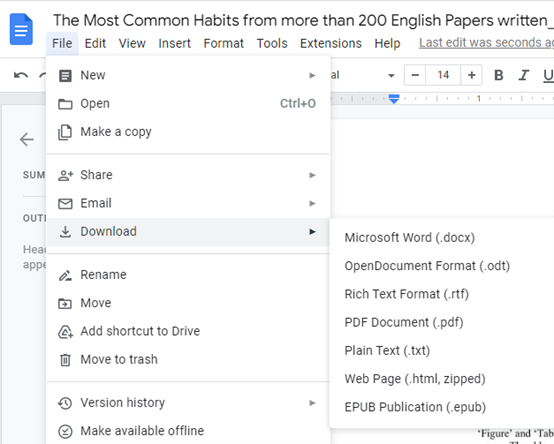Expand the Download submenu arrow
554x444 pixels.
(312, 232)
